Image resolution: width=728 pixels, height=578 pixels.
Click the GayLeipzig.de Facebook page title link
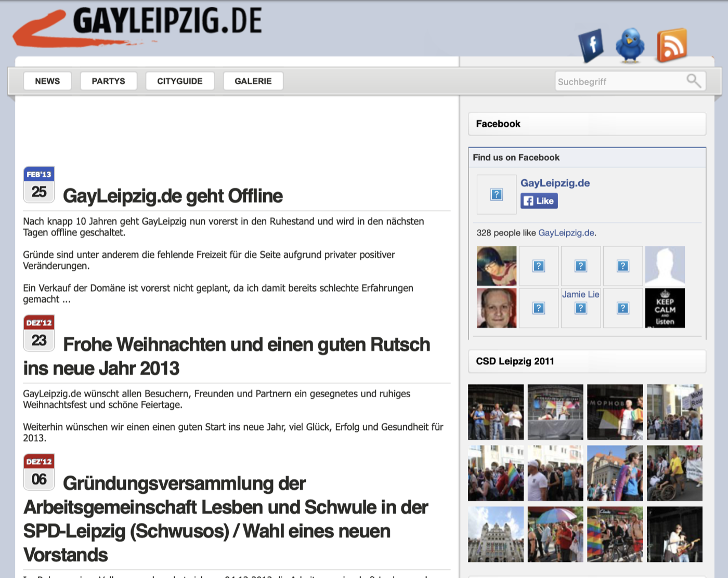click(x=555, y=183)
